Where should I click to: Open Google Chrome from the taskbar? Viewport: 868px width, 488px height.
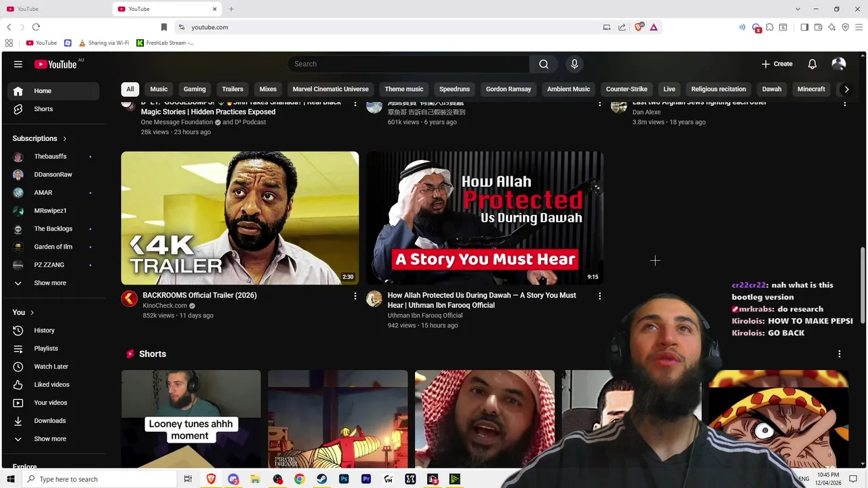point(299,479)
